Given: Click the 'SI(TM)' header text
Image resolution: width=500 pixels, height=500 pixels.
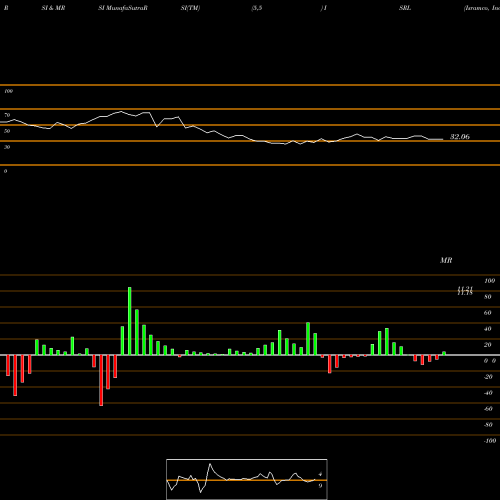Looking at the screenshot, I should [x=190, y=8].
